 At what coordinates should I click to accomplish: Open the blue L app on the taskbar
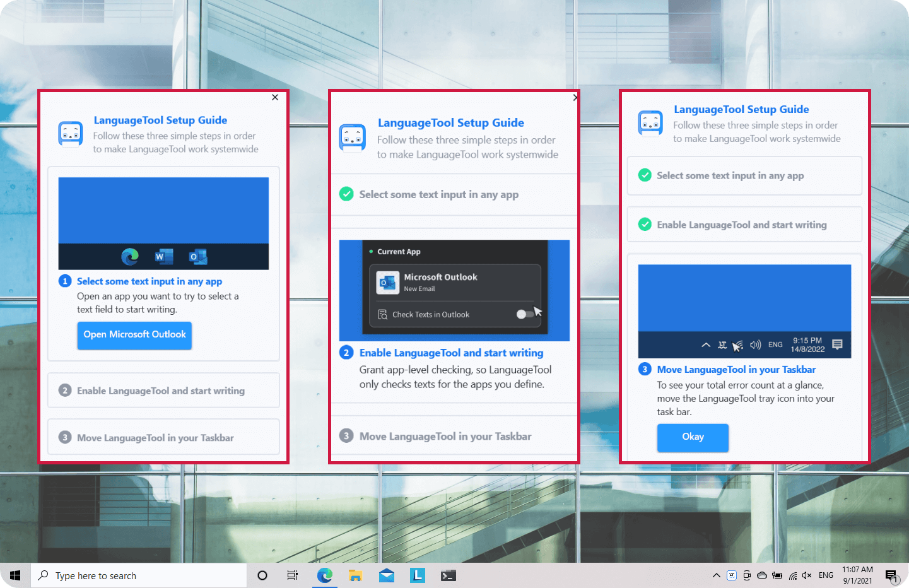pyautogui.click(x=418, y=575)
